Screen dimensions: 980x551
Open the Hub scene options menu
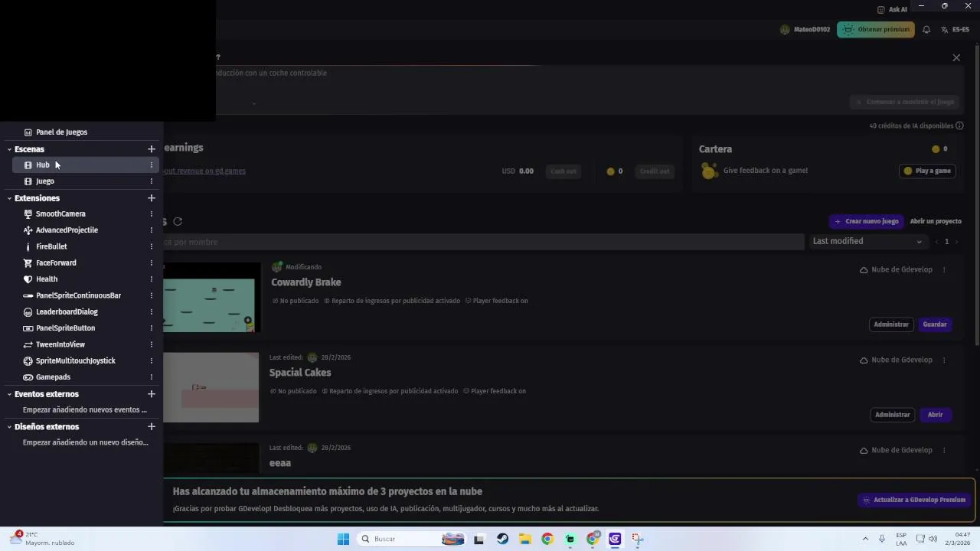(x=151, y=165)
